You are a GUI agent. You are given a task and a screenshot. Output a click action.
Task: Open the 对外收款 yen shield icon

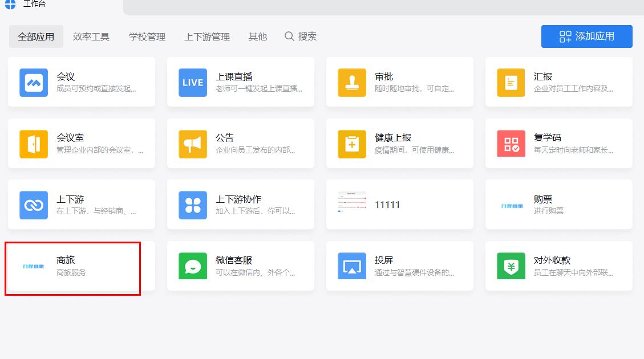coord(511,266)
